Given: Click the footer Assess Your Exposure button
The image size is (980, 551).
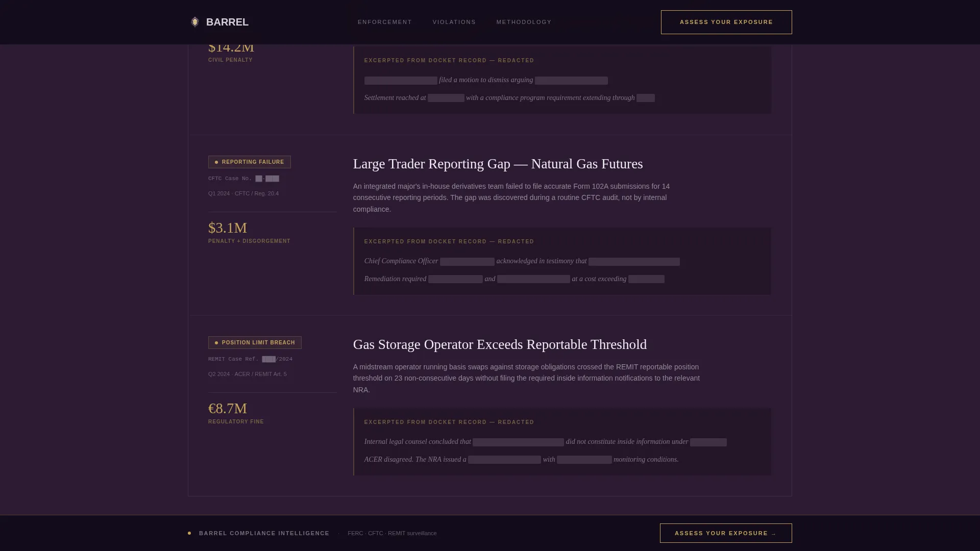Looking at the screenshot, I should pos(726,533).
